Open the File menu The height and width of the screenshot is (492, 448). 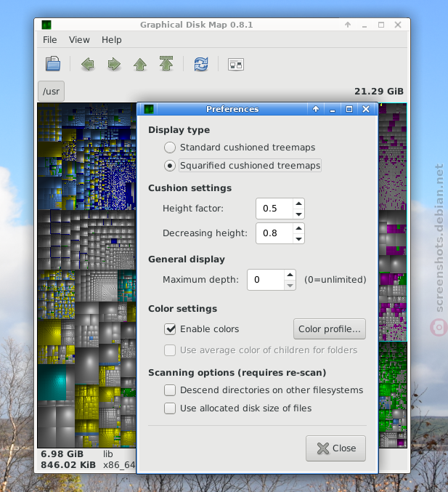[50, 40]
